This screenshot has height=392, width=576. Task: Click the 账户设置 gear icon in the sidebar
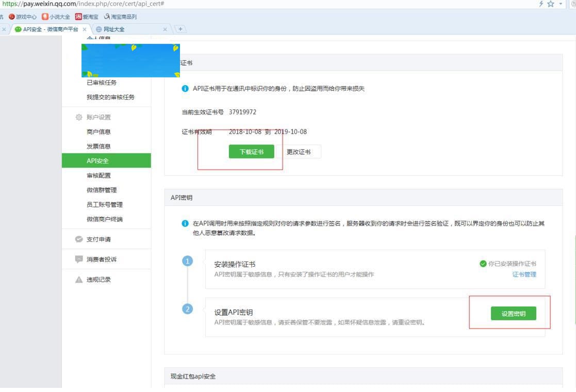(x=78, y=117)
